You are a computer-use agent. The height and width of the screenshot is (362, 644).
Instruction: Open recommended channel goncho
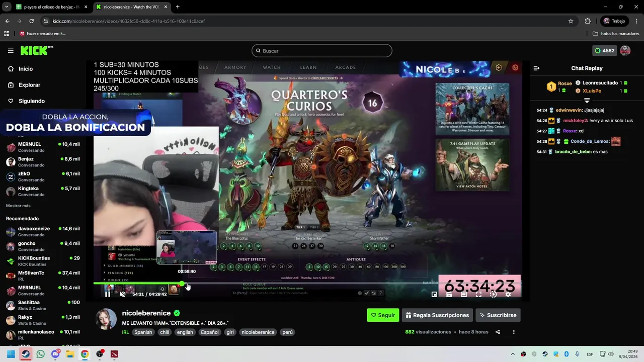tap(43, 246)
